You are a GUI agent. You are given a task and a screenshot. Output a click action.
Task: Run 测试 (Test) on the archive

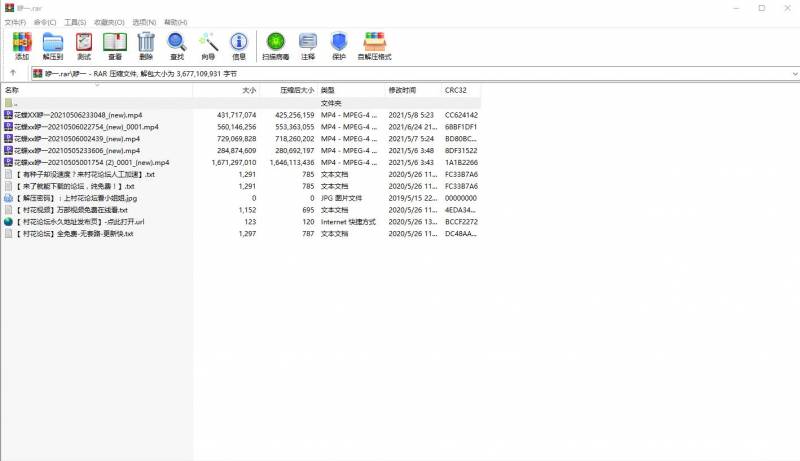(x=84, y=45)
